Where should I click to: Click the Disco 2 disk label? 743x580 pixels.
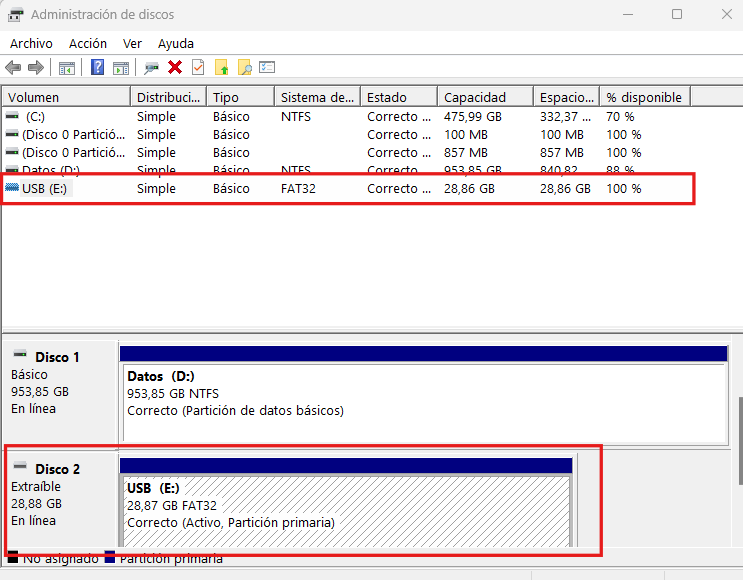[58, 469]
